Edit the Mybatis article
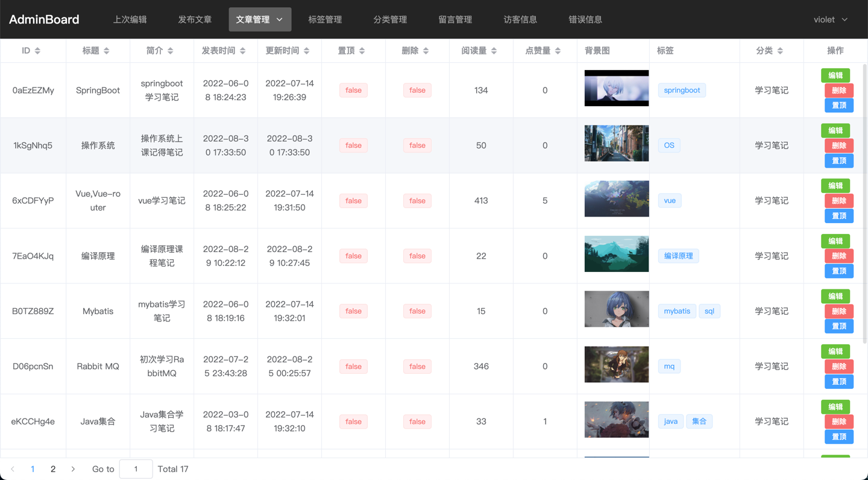 pos(835,296)
